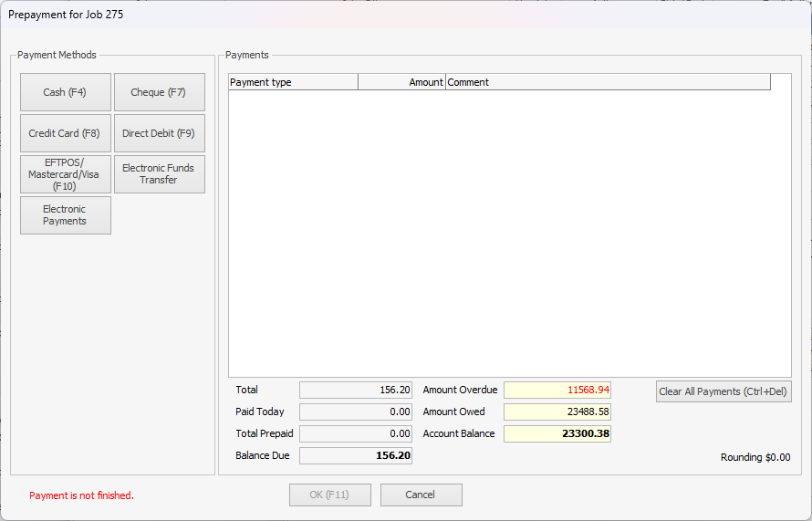The height and width of the screenshot is (521, 812).
Task: Click the 'Prepayment for Job 275' title
Action: [x=66, y=15]
